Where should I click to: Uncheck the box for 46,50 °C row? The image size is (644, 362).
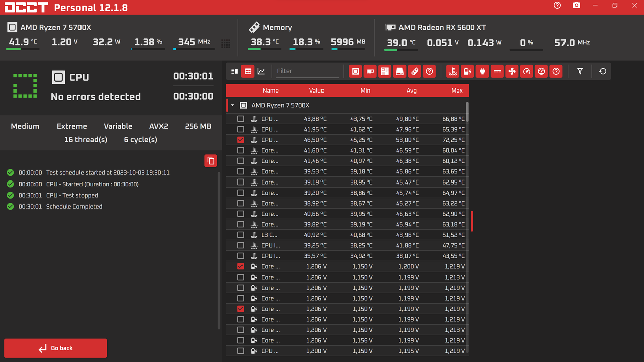pyautogui.click(x=240, y=140)
